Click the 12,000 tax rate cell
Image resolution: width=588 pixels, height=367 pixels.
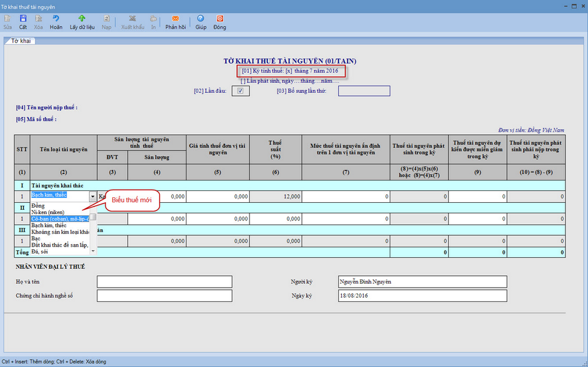point(276,196)
